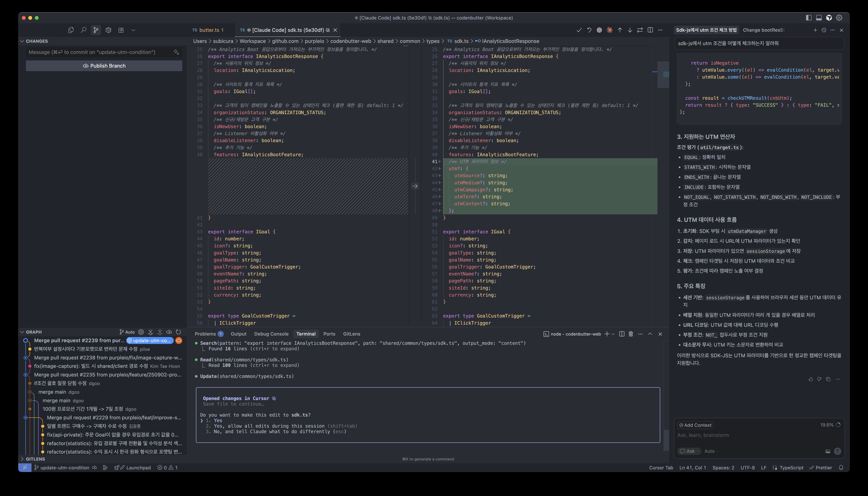Create new terminal with plus icon
Image resolution: width=868 pixels, height=496 pixels.
pyautogui.click(x=607, y=334)
